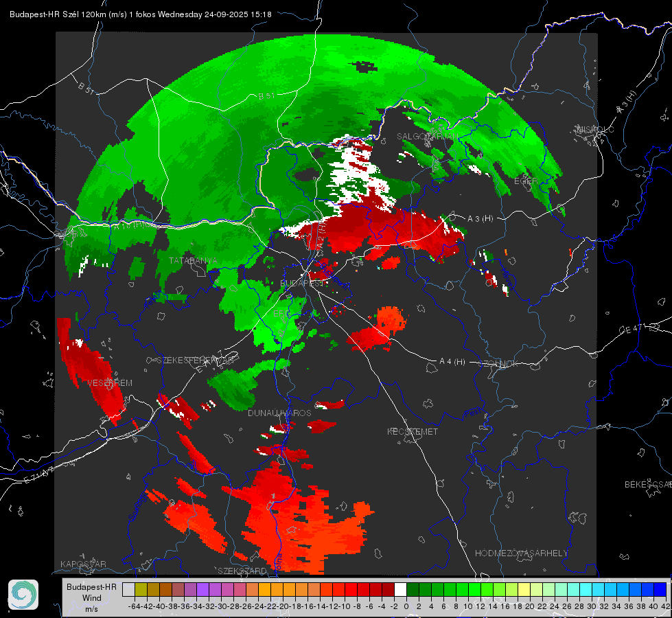672x618 pixels.
Task: Click the TATABANYA city label
Action: click(x=194, y=261)
